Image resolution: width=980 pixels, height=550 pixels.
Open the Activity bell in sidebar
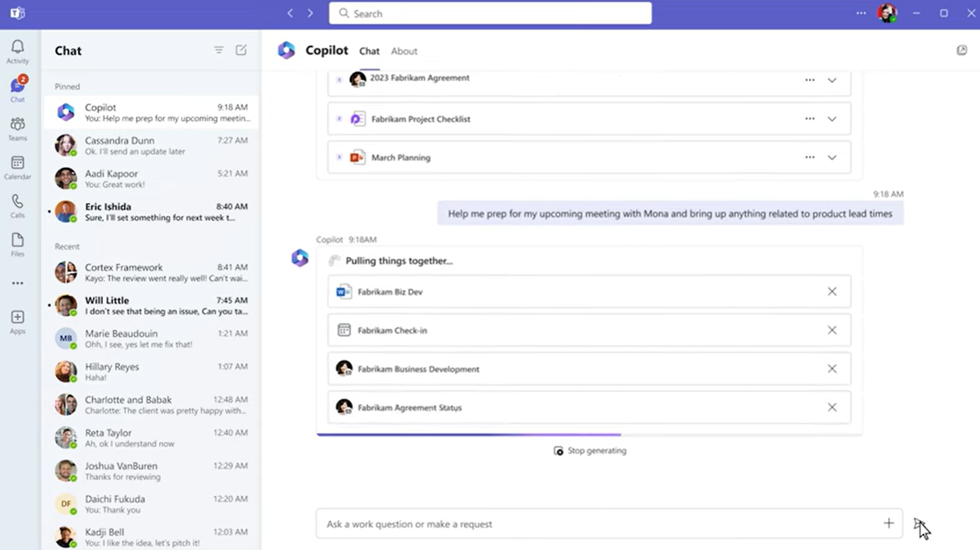18,51
